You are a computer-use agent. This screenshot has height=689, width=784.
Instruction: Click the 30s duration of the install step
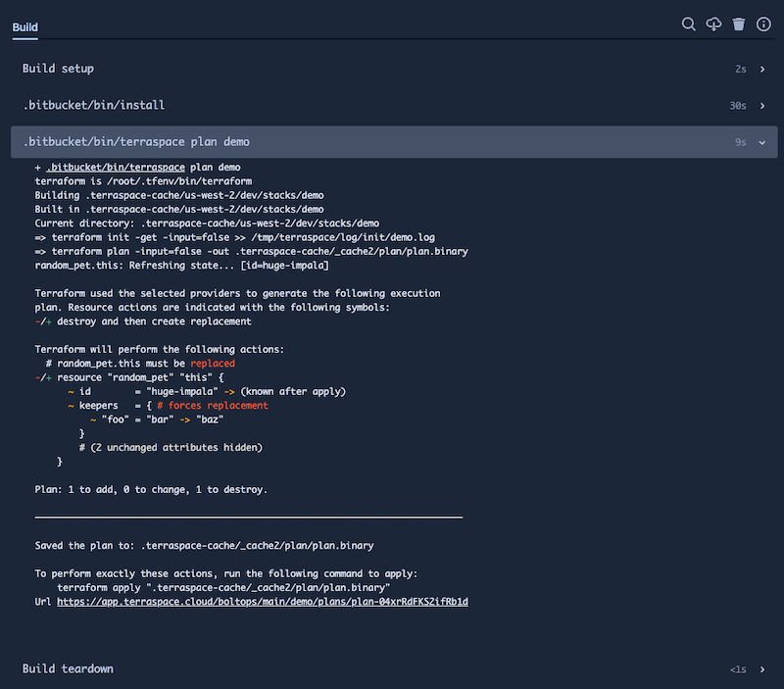tap(738, 106)
